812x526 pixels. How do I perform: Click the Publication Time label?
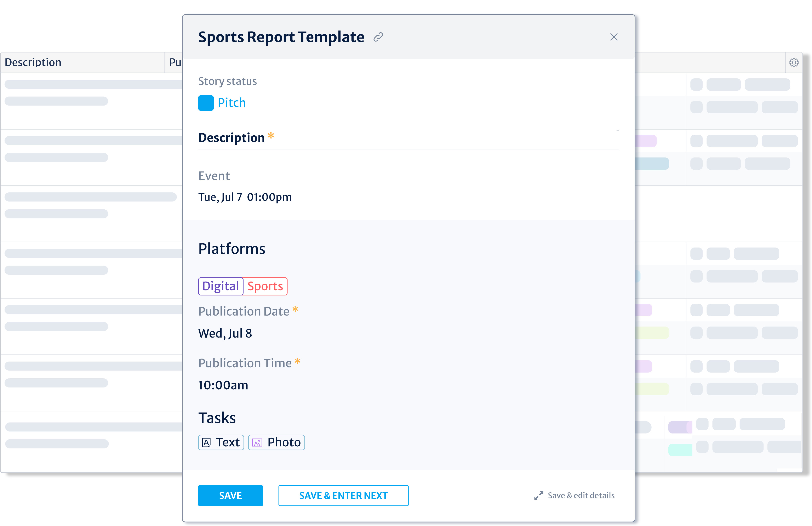(x=245, y=363)
